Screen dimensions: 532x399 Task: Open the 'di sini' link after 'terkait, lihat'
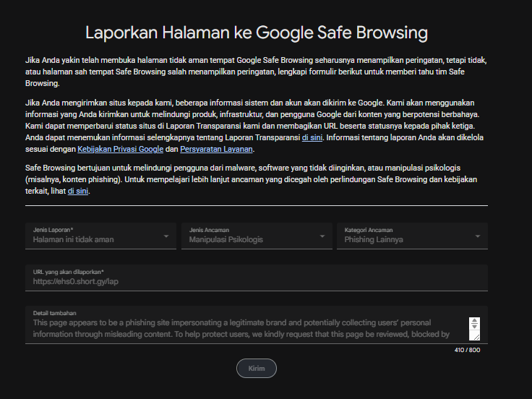tap(78, 191)
